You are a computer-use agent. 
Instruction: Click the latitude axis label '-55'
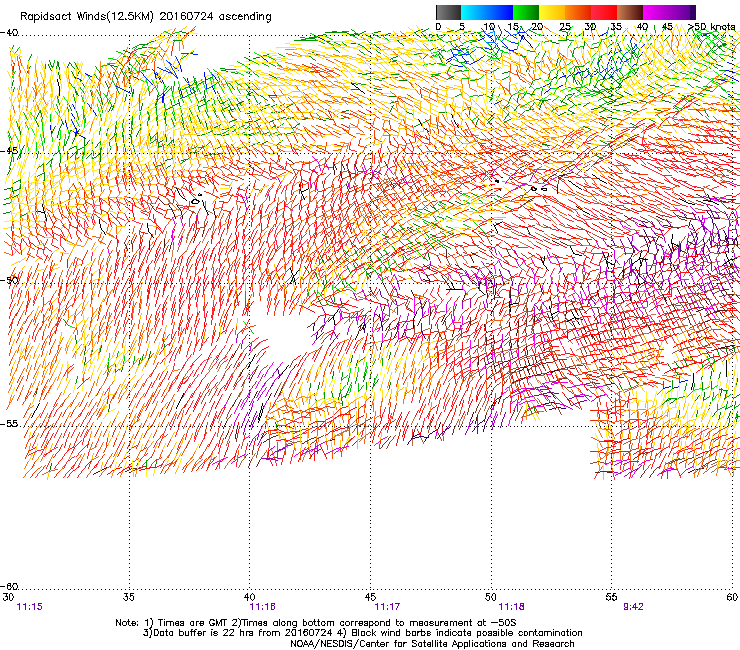(x=10, y=423)
